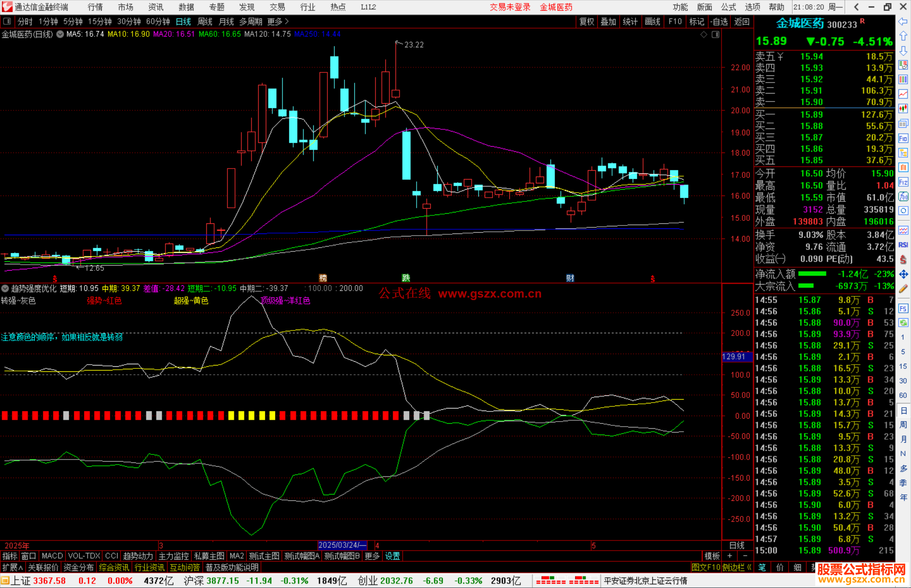The image size is (911, 588).
Task: Click the F10 company info sidebar icon
Action: point(903,138)
